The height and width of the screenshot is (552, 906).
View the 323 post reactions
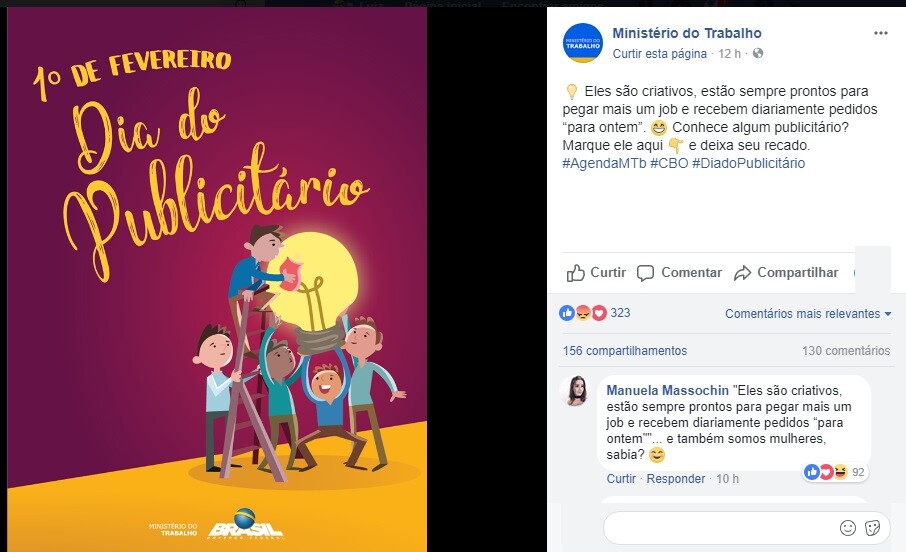coord(595,313)
